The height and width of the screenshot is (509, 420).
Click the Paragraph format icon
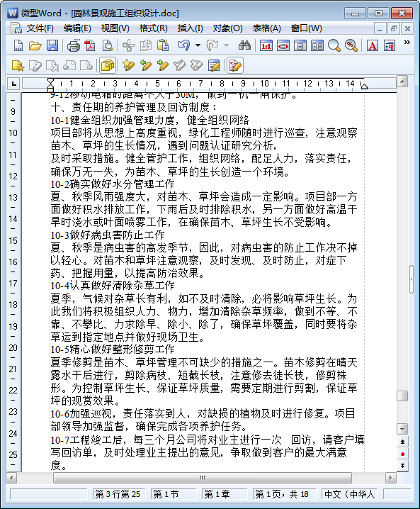point(390,46)
